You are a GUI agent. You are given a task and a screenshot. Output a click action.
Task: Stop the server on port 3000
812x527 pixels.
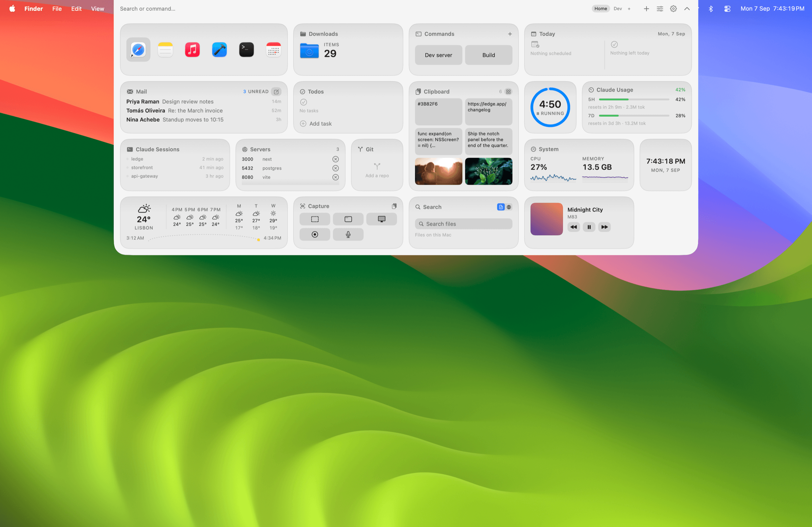(x=336, y=159)
